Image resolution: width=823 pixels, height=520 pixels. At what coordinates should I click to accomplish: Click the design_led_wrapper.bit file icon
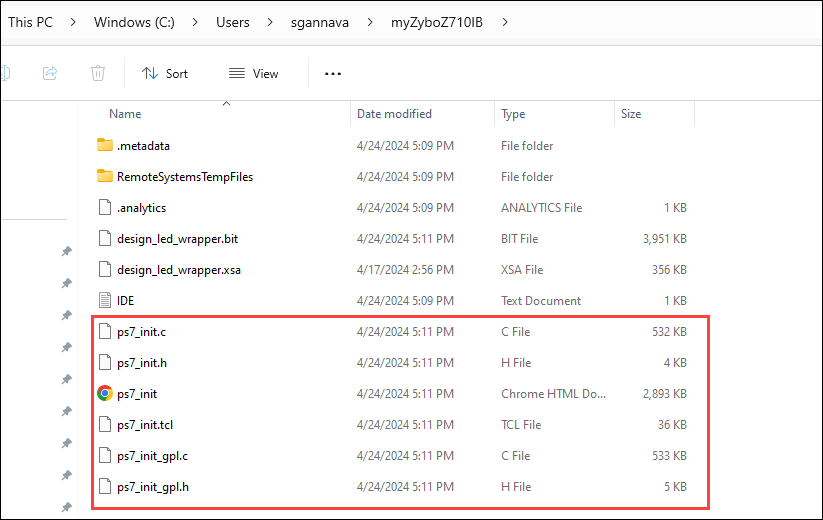coord(105,239)
